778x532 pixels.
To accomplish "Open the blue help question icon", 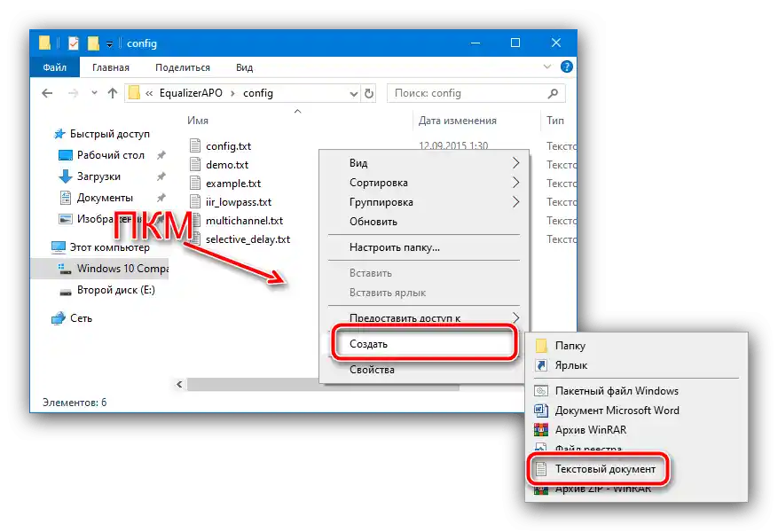I will 566,66.
